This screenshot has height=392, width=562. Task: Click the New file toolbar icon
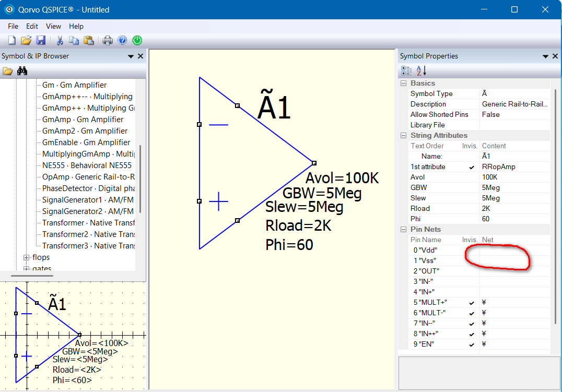pyautogui.click(x=12, y=40)
